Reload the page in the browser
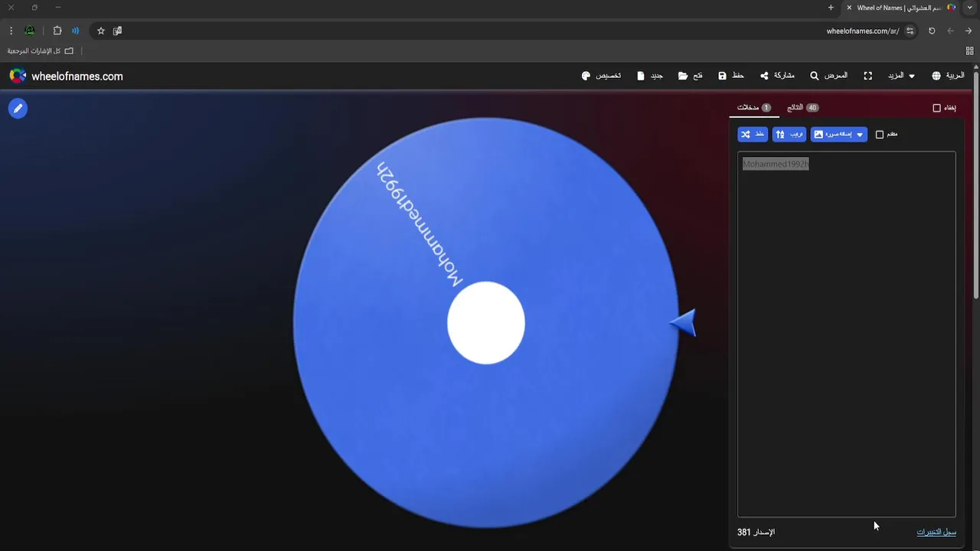This screenshot has width=980, height=551. tap(932, 31)
